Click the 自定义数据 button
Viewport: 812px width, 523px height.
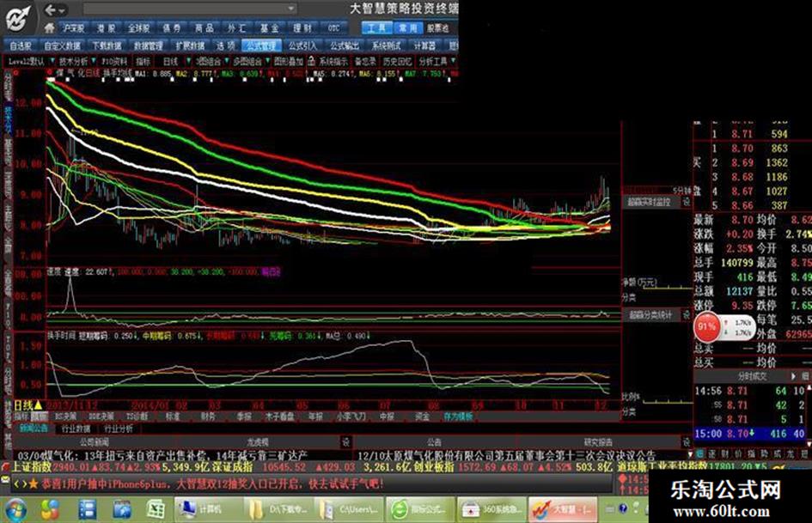[62, 46]
